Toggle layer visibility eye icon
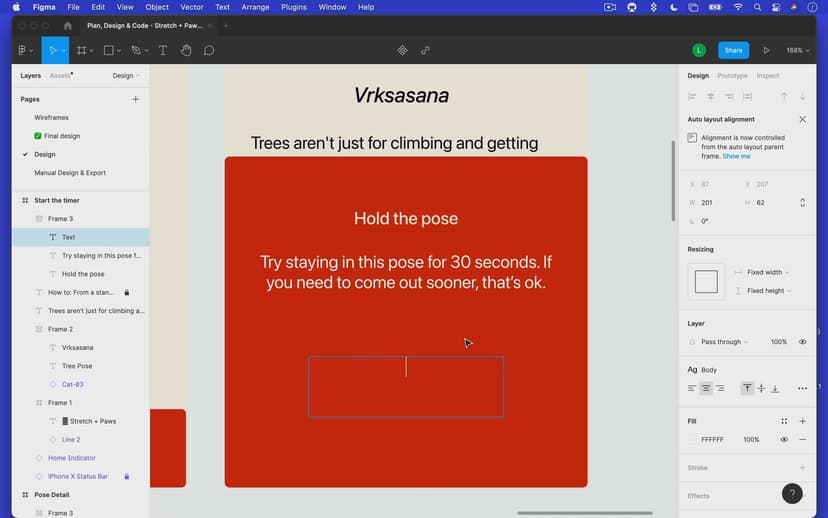 coord(802,342)
